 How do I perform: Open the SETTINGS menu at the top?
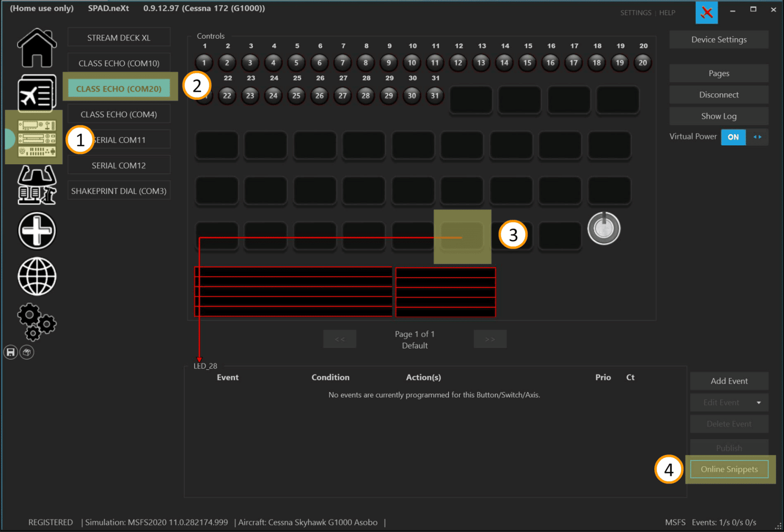(635, 12)
